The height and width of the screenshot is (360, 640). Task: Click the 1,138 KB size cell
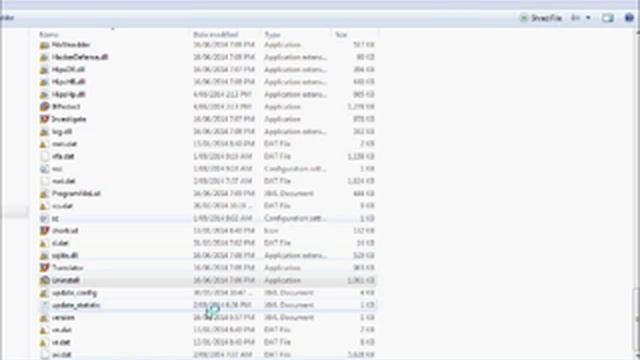pos(360,156)
